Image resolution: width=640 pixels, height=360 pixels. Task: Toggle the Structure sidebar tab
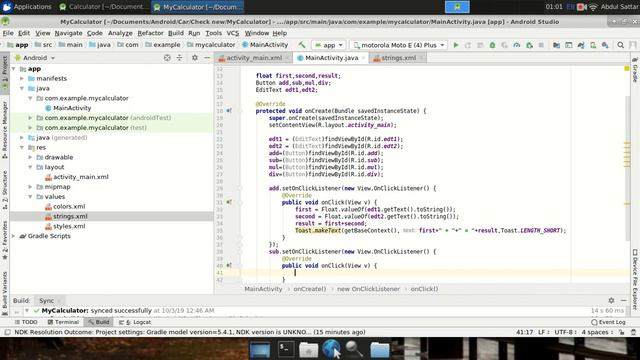click(x=4, y=190)
